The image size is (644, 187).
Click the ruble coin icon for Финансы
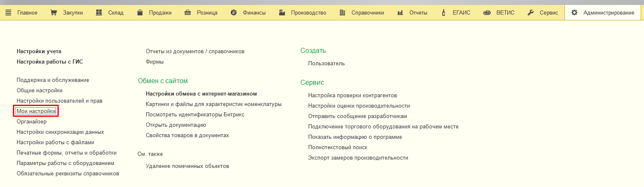(x=234, y=12)
